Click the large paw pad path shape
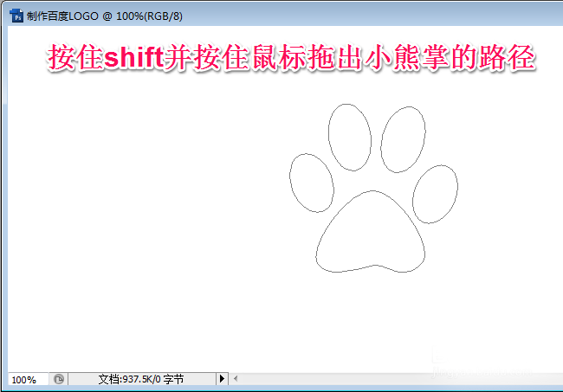 [x=371, y=232]
